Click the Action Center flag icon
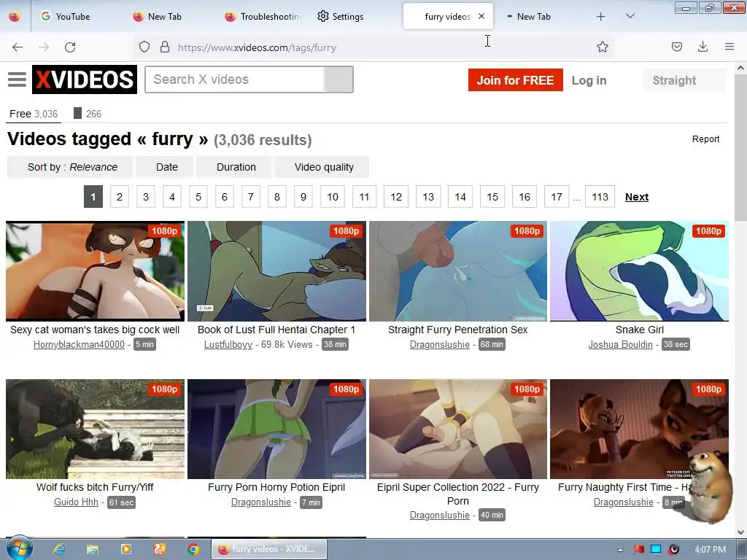The width and height of the screenshot is (747, 560). tap(638, 550)
